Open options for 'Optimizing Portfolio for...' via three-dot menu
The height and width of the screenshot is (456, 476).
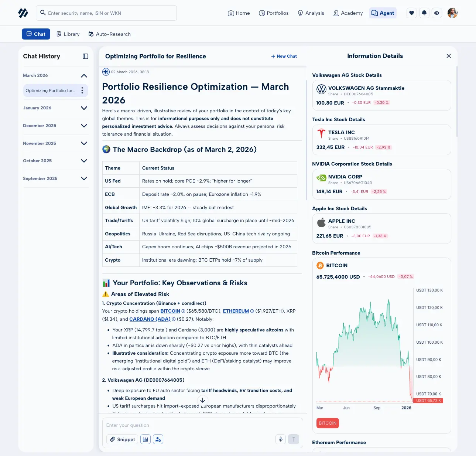coord(82,91)
